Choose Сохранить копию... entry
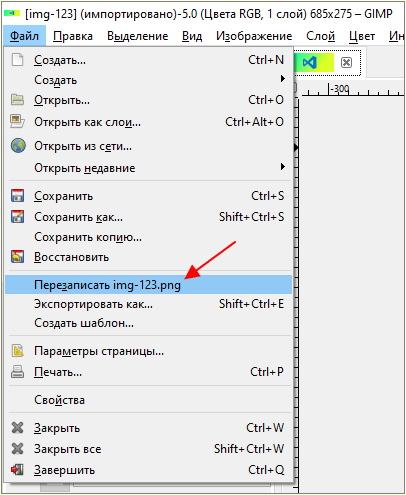Viewport: 406px width, 495px height. 149,237
